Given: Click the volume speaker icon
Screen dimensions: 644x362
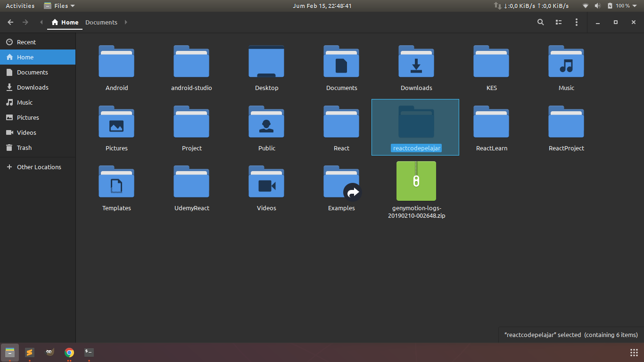Looking at the screenshot, I should (598, 6).
